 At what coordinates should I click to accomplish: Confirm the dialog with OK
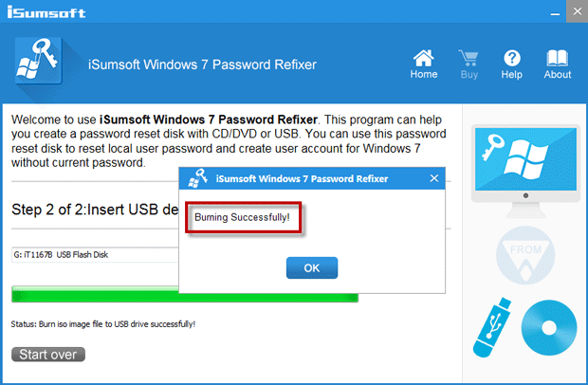click(x=312, y=267)
